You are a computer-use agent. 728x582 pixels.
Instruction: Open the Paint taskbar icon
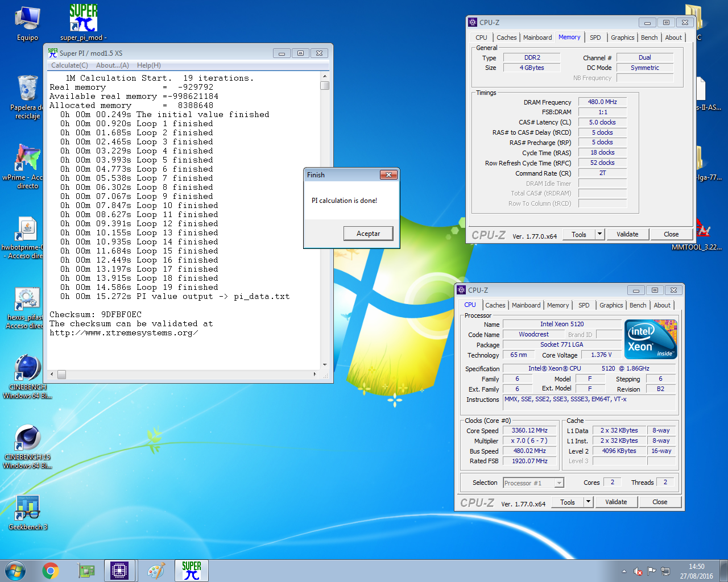click(156, 571)
